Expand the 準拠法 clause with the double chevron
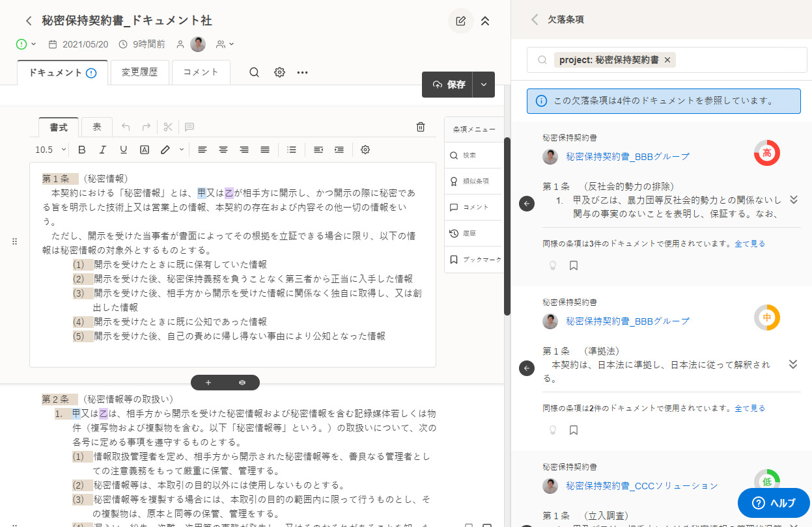Viewport: 812px width, 527px height. click(793, 364)
